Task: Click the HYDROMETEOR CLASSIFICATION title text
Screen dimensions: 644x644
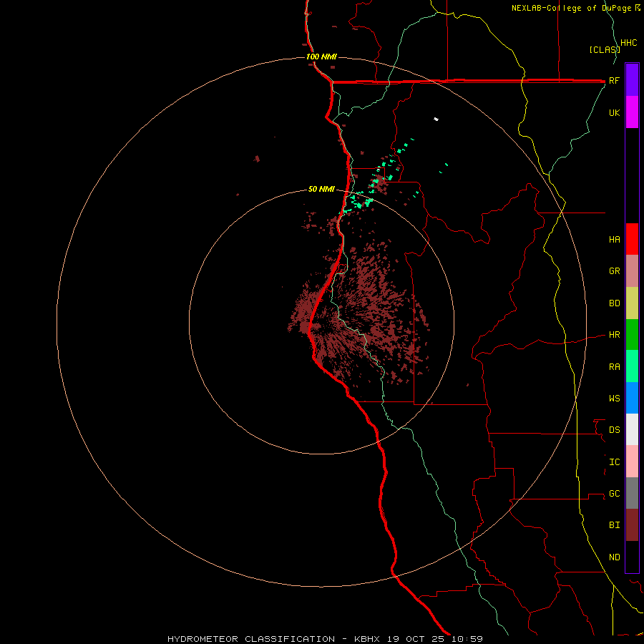Action: point(251,639)
